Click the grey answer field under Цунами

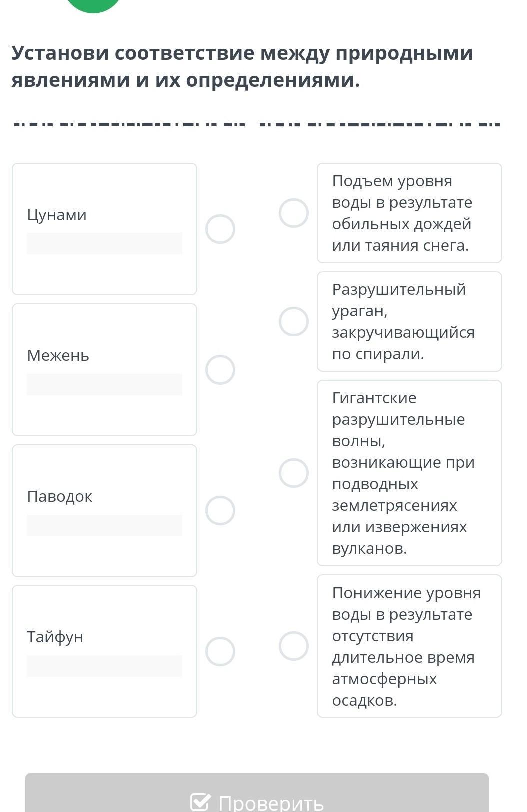pyautogui.click(x=104, y=244)
